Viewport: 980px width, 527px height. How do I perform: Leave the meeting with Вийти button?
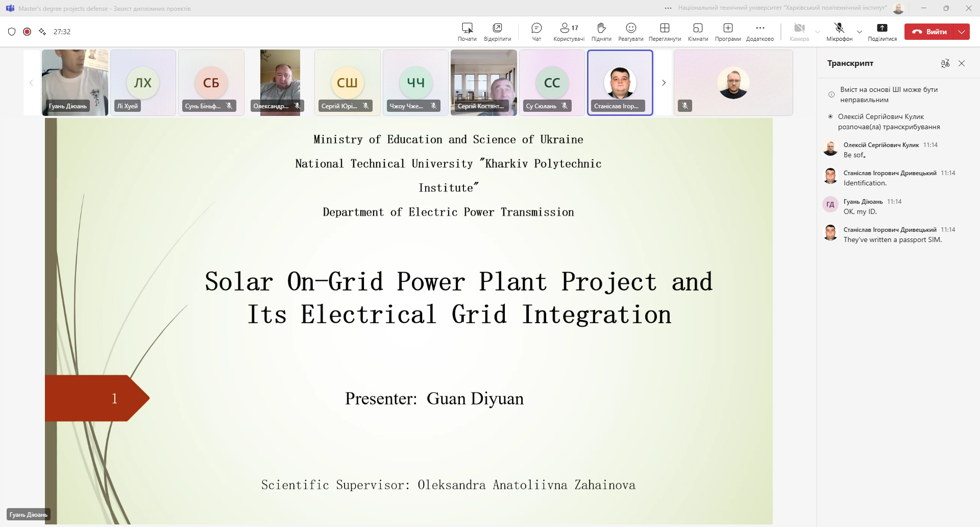coord(929,32)
